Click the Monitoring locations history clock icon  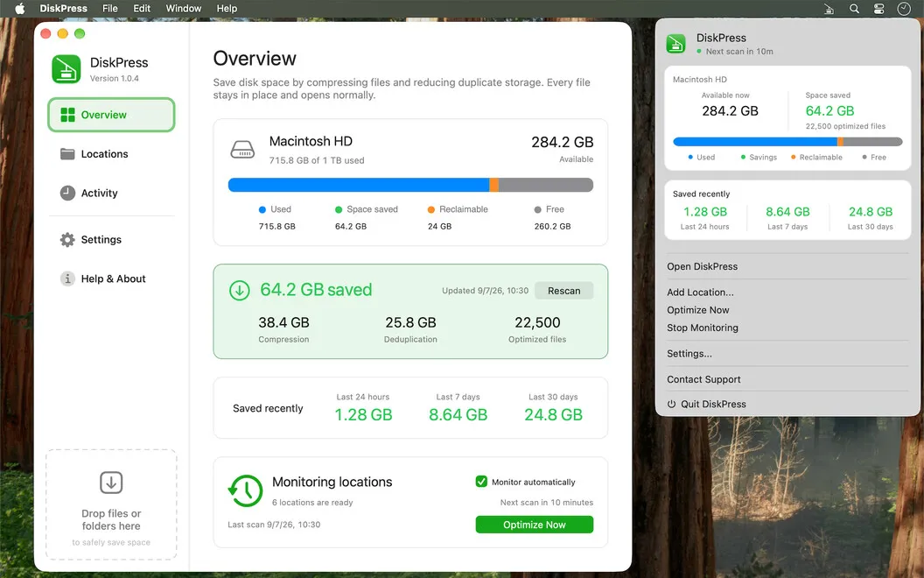tap(245, 490)
